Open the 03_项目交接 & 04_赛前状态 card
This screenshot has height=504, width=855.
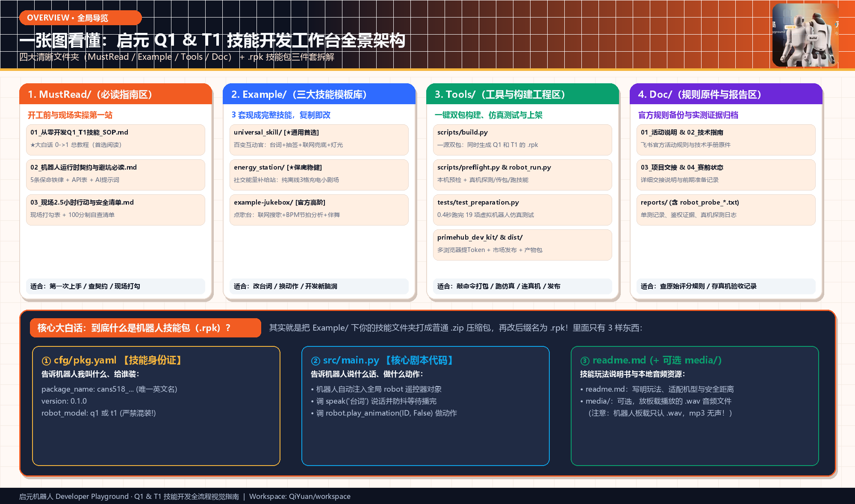(726, 175)
